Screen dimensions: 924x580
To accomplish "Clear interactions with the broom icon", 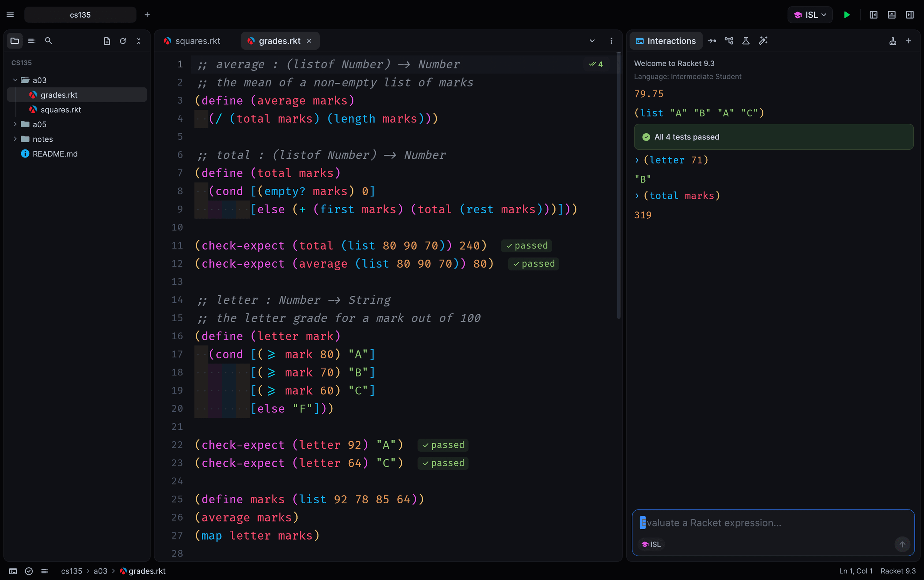I will 893,41.
